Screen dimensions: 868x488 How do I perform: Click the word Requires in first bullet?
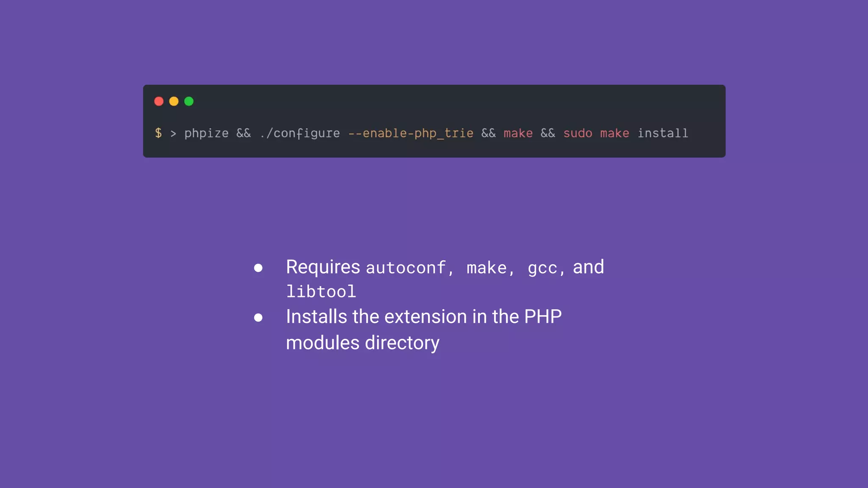pos(323,267)
